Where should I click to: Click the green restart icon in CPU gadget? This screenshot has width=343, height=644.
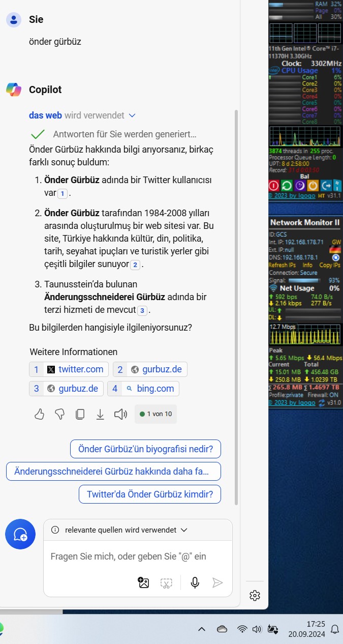tap(287, 186)
